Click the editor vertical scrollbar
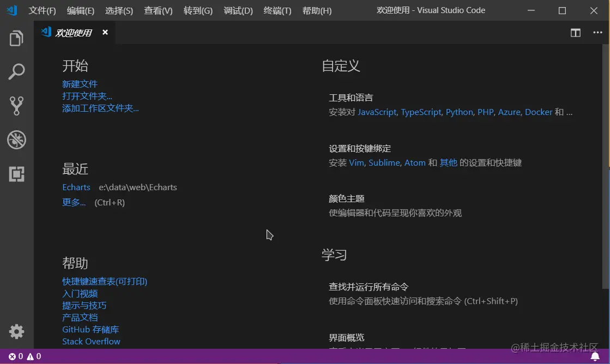Viewport: 610px width, 364px height. (x=606, y=167)
